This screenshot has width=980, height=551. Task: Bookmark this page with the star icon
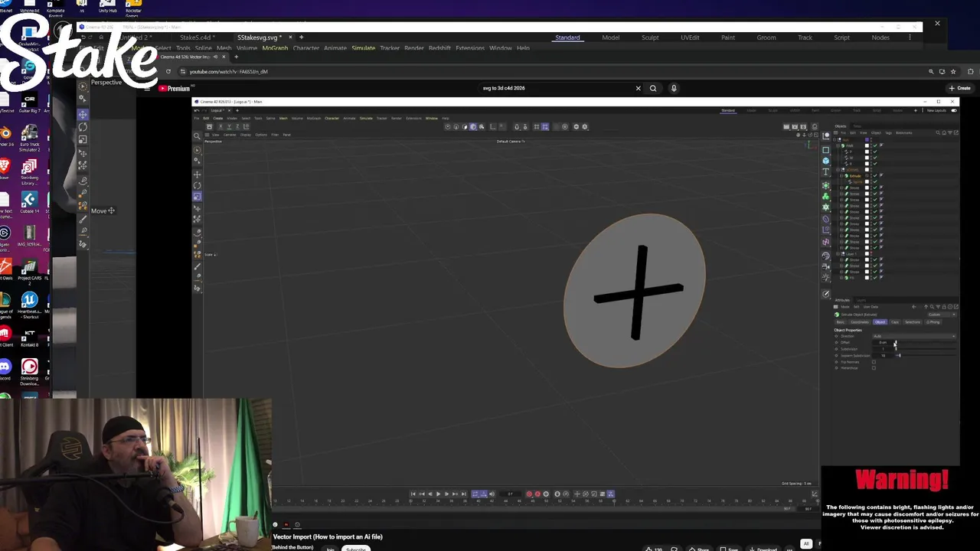click(x=953, y=71)
